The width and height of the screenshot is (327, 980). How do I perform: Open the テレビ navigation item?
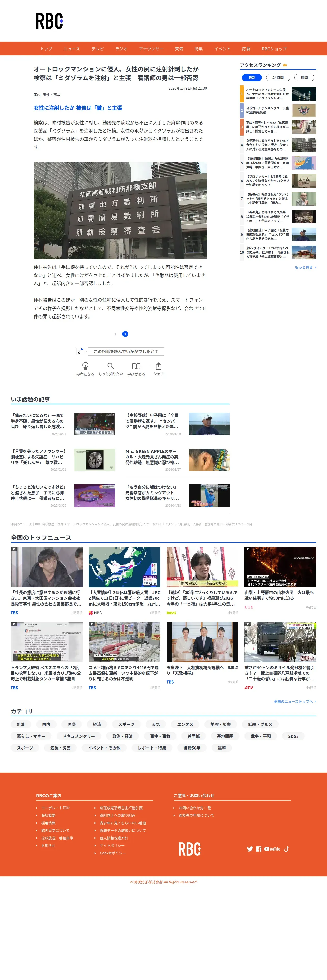pyautogui.click(x=98, y=49)
